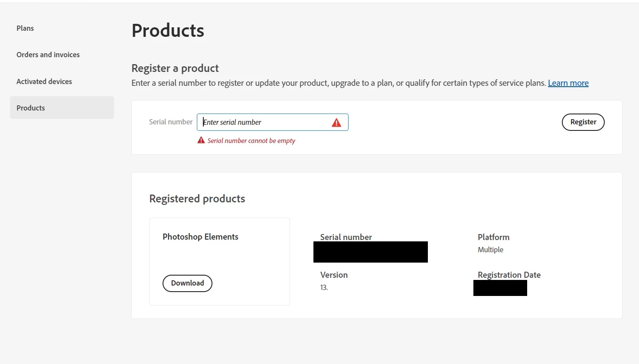
Task: Click the Version value '13.'
Action: pyautogui.click(x=324, y=287)
